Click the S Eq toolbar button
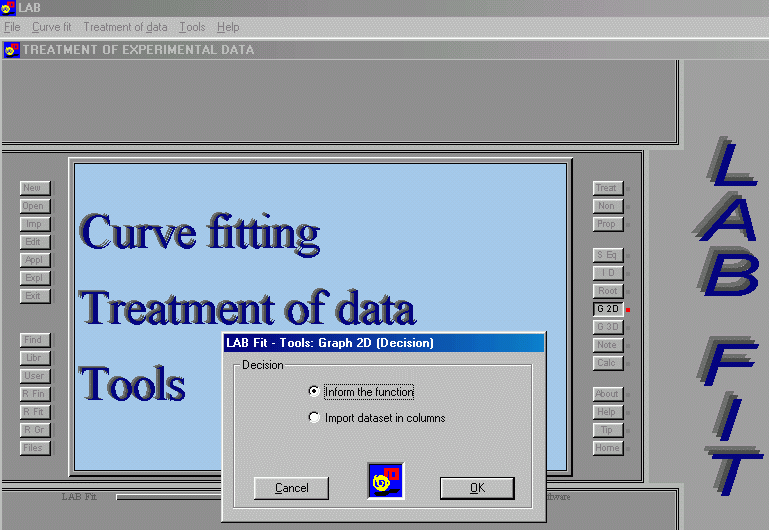 [x=608, y=255]
